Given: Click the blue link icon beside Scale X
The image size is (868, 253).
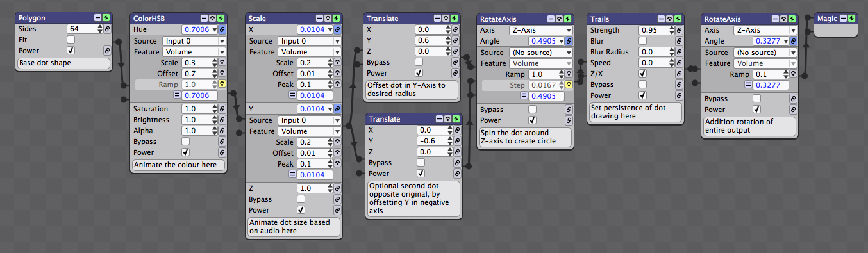Looking at the screenshot, I should [337, 29].
